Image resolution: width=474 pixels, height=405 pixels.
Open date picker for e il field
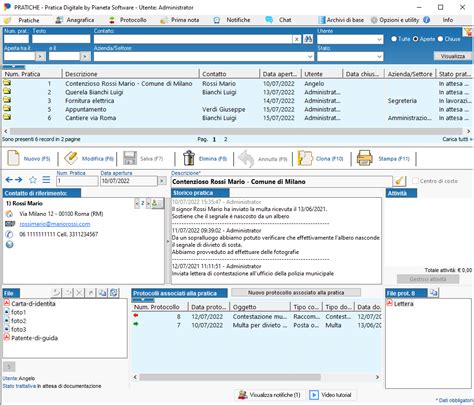85,56
